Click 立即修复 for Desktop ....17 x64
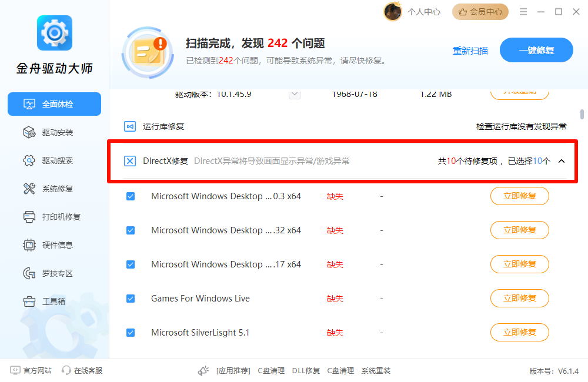Screen dimensions: 588x382 click(x=520, y=264)
